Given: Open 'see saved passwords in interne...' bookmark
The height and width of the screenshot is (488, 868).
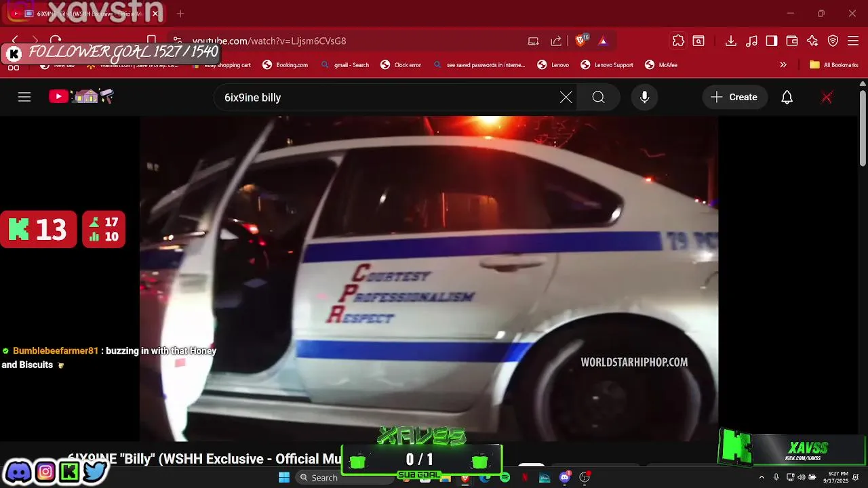Looking at the screenshot, I should click(479, 65).
